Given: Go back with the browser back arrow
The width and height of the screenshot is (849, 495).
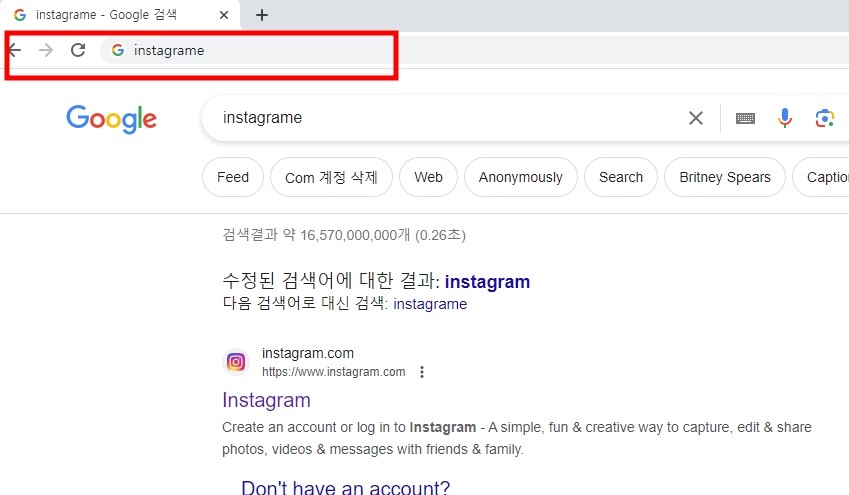Looking at the screenshot, I should point(15,50).
